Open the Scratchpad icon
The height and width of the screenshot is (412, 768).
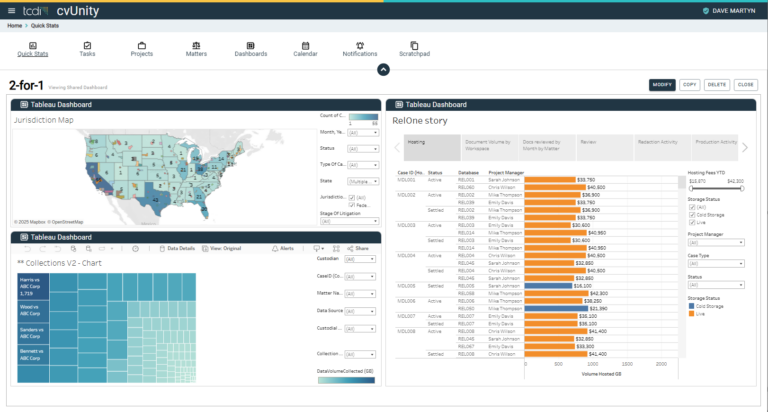(414, 46)
